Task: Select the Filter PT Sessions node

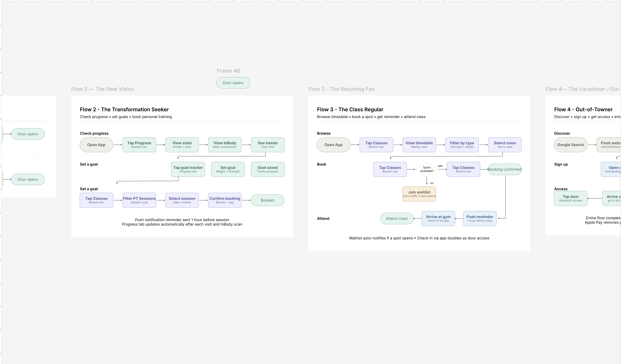Action: [139, 200]
